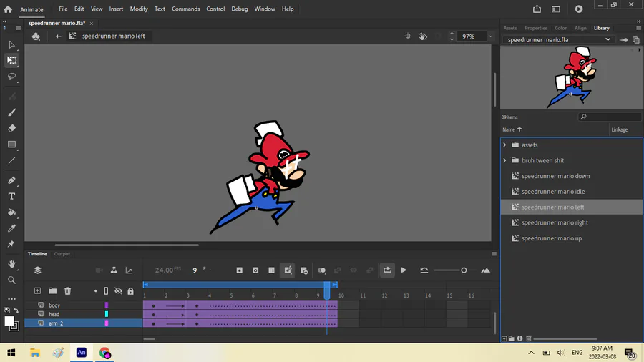Screen dimensions: 644x362
Task: Select the Asset Warp pin tool
Action: click(11, 244)
